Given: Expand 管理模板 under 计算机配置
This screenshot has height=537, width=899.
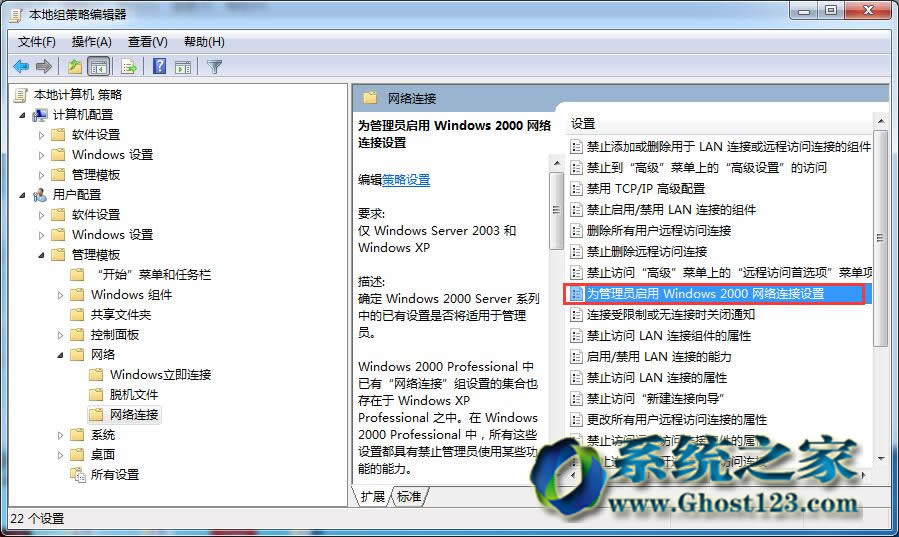Looking at the screenshot, I should (x=41, y=175).
